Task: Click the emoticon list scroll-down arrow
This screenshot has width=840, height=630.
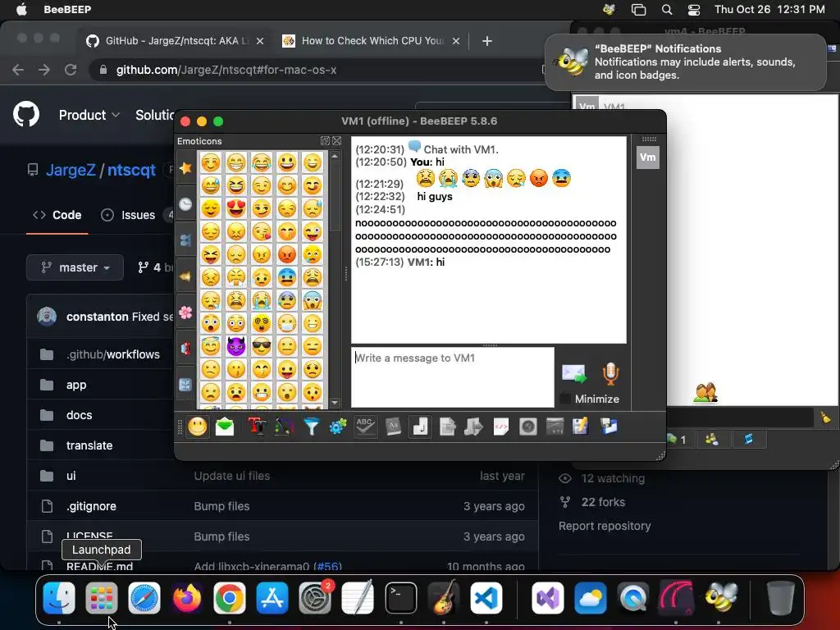Action: coord(335,403)
